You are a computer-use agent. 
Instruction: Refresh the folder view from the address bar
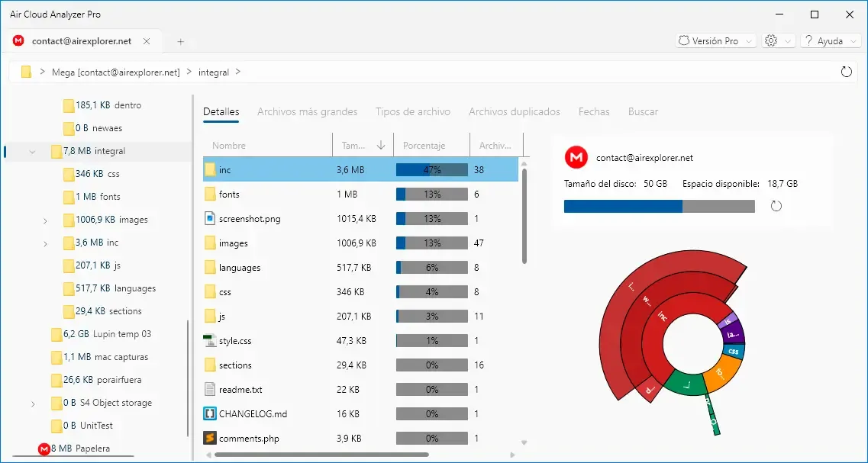(x=846, y=72)
